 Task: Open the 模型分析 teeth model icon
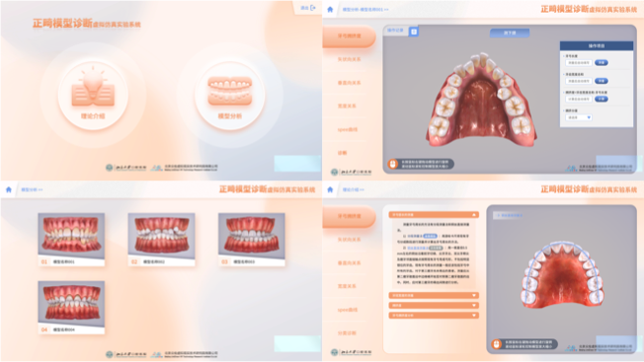[229, 95]
